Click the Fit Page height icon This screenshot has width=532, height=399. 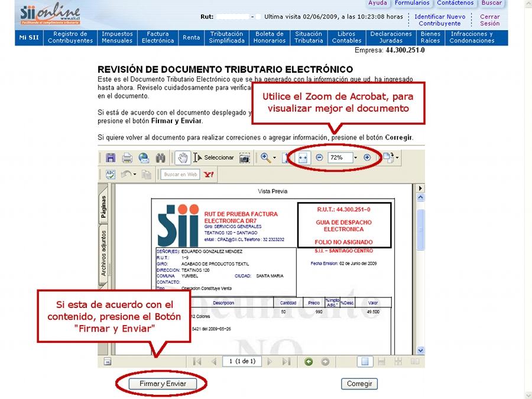point(286,158)
